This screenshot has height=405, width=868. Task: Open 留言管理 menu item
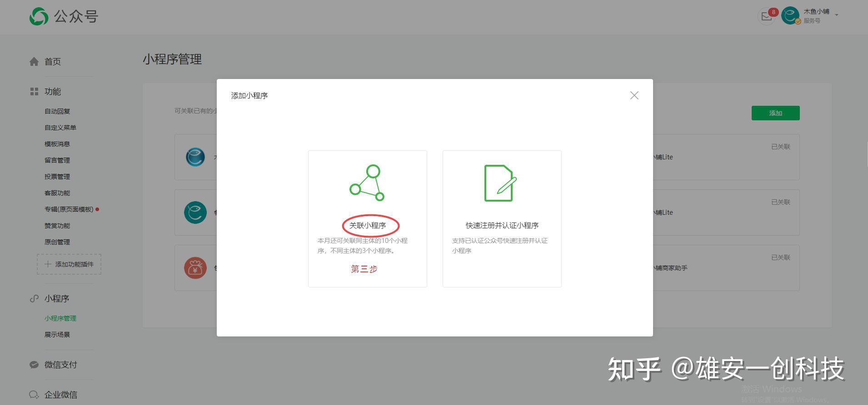tap(57, 160)
